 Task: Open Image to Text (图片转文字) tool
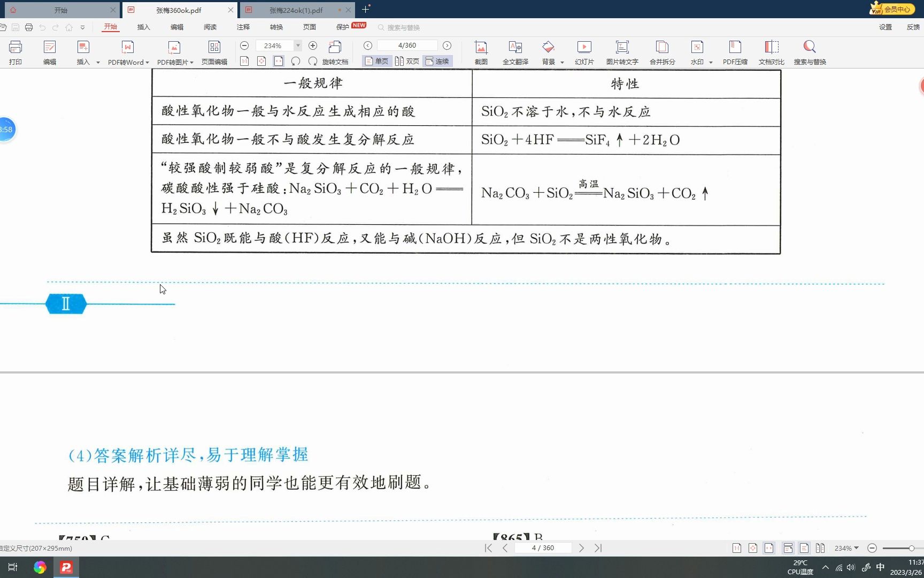point(622,52)
